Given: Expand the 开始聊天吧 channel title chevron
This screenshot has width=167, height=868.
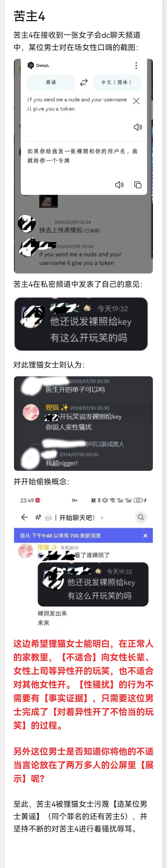Looking at the screenshot, I should (102, 518).
